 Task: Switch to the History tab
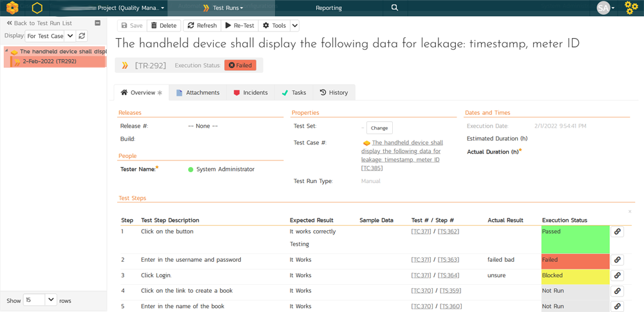tap(334, 93)
